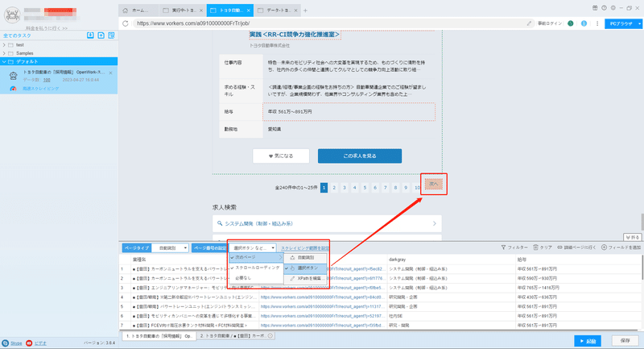Image resolution: width=644 pixels, height=349 pixels.
Task: Close the データ tab
Action: 295,10
